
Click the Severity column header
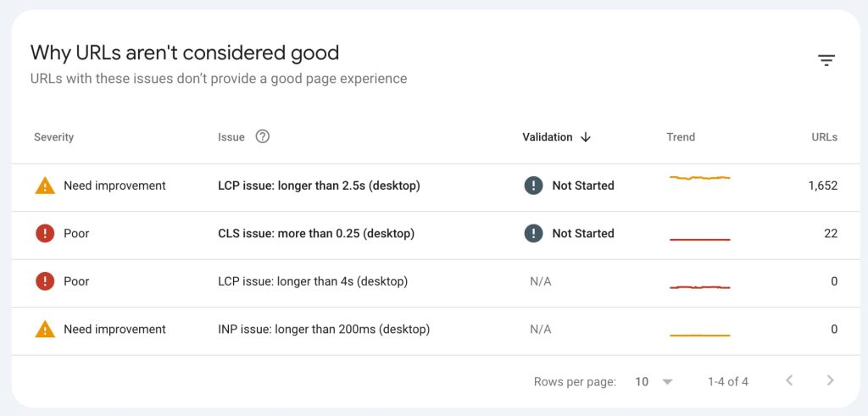point(54,137)
